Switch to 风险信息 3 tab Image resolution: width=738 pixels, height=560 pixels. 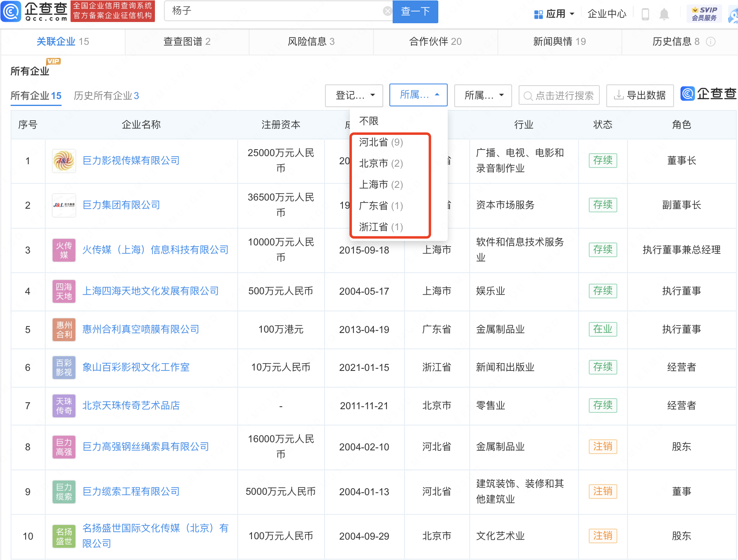(x=311, y=42)
